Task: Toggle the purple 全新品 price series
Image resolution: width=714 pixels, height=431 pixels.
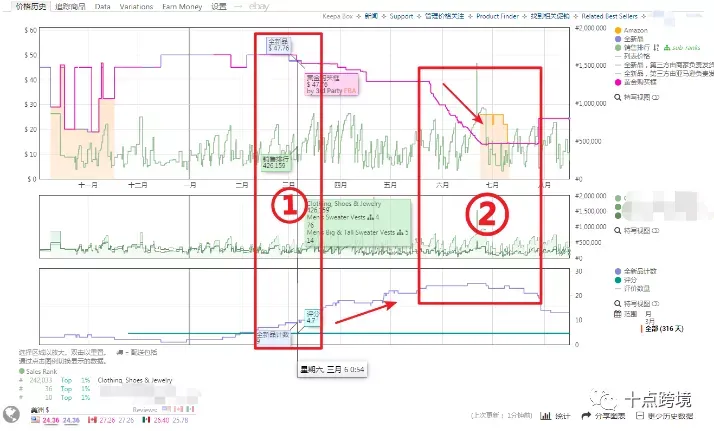Action: [618, 39]
